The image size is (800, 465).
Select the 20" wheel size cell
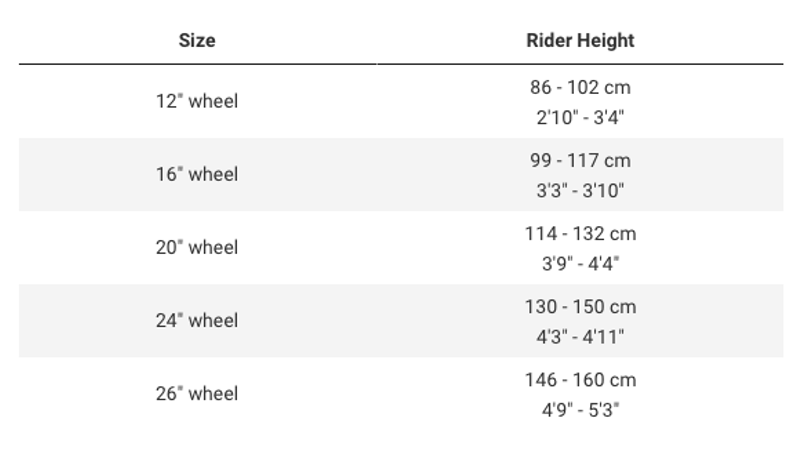197,247
